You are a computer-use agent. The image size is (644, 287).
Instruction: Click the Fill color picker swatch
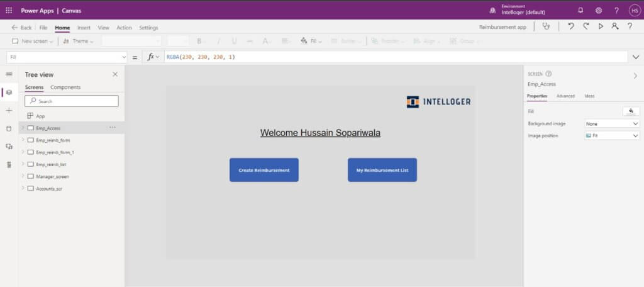(x=630, y=111)
